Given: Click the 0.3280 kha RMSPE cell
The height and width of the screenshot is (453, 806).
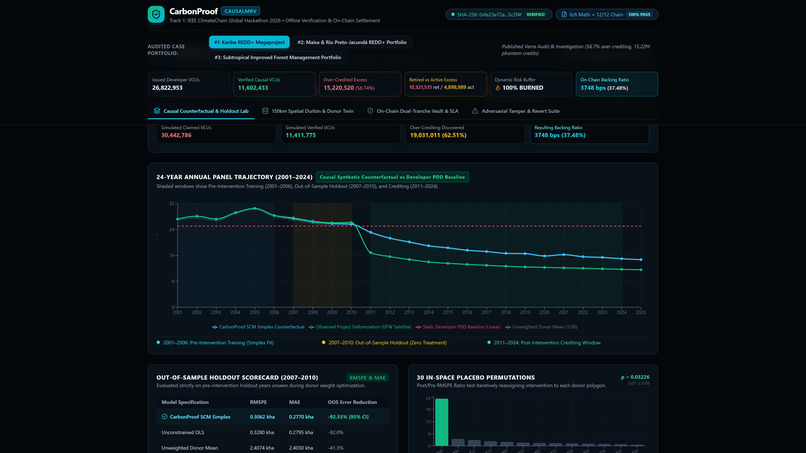Looking at the screenshot, I should [262, 432].
